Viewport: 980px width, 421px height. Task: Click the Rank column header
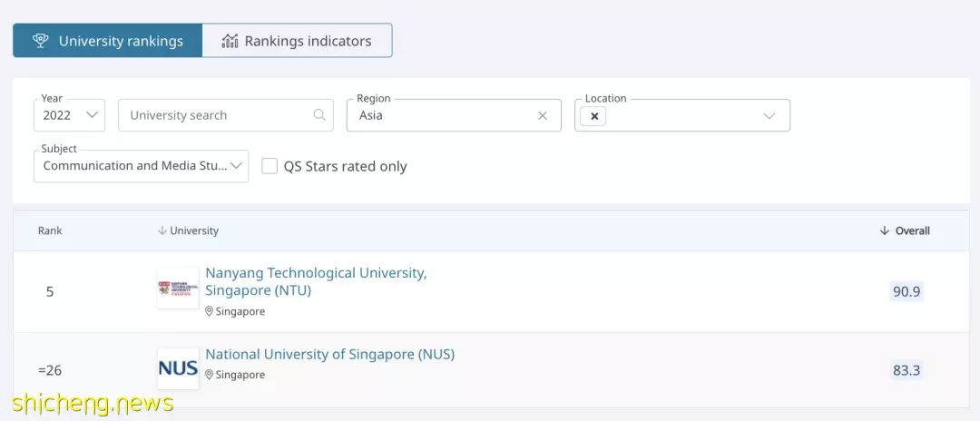click(50, 230)
